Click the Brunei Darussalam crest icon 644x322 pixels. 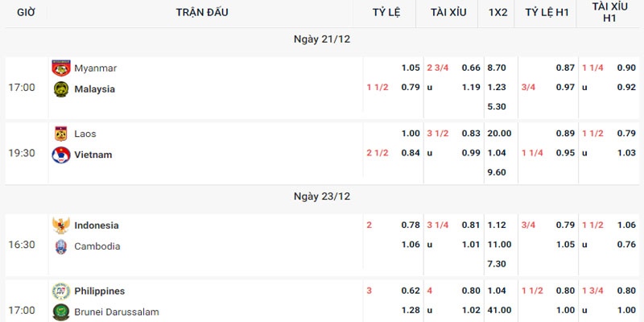click(x=60, y=312)
